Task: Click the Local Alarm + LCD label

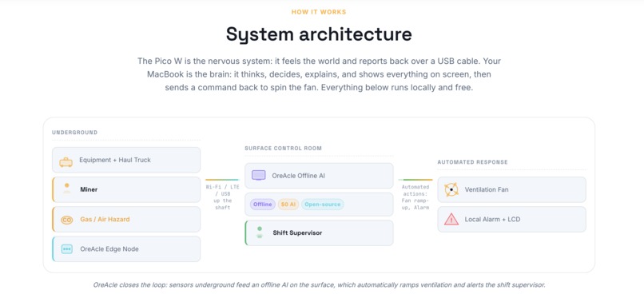Action: (x=492, y=219)
